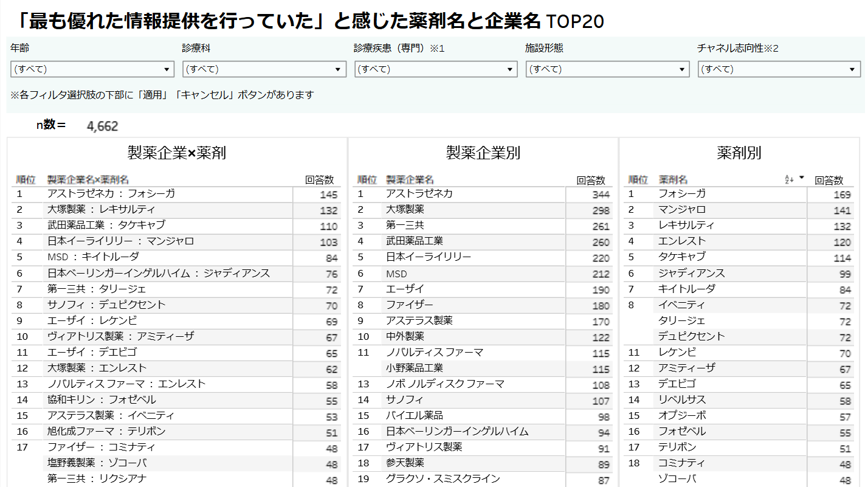Click the 薬剤名 column header
Viewport: 868px width, 487px height.
pyautogui.click(x=673, y=180)
